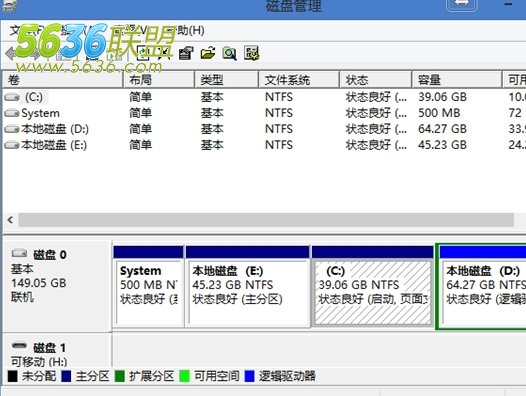Click the drive icon for 本地磁盘 (D:)
Viewport: 526px width, 396px height.
tap(12, 129)
